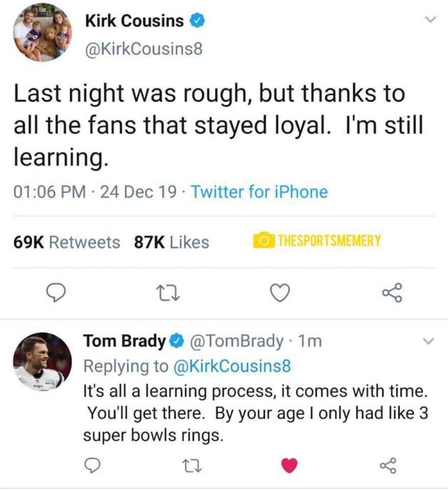Click Tom Brady's verified badge
Viewport: 448px width, 490px height.
176,342
